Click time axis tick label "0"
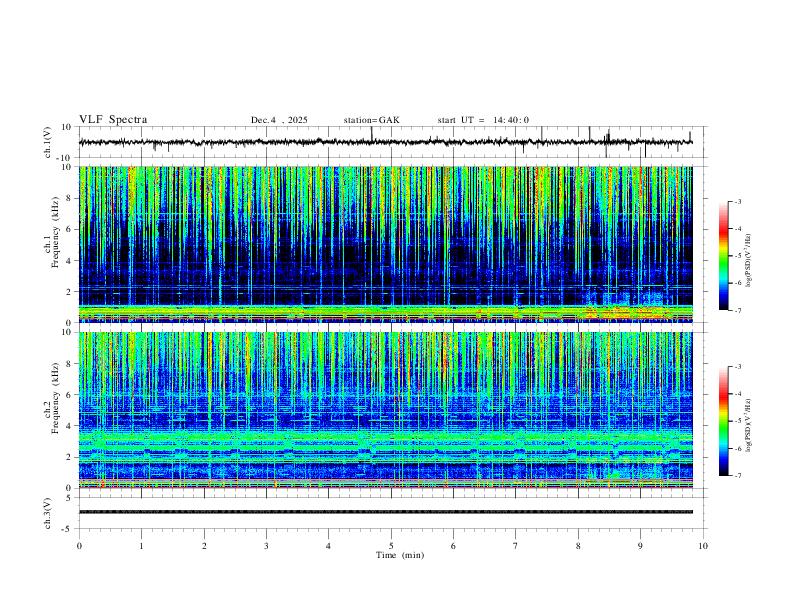Viewport: 792px width, 612px height. click(x=79, y=546)
